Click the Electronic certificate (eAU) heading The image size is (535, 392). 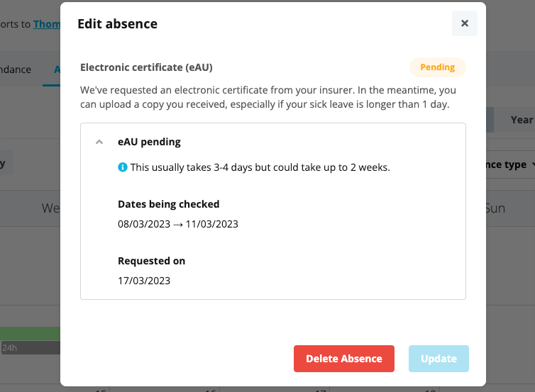(146, 67)
